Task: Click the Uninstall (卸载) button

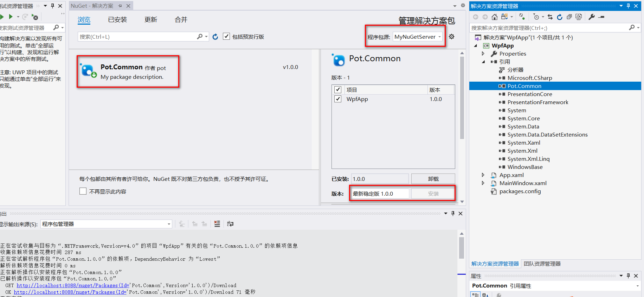Action: pos(433,179)
